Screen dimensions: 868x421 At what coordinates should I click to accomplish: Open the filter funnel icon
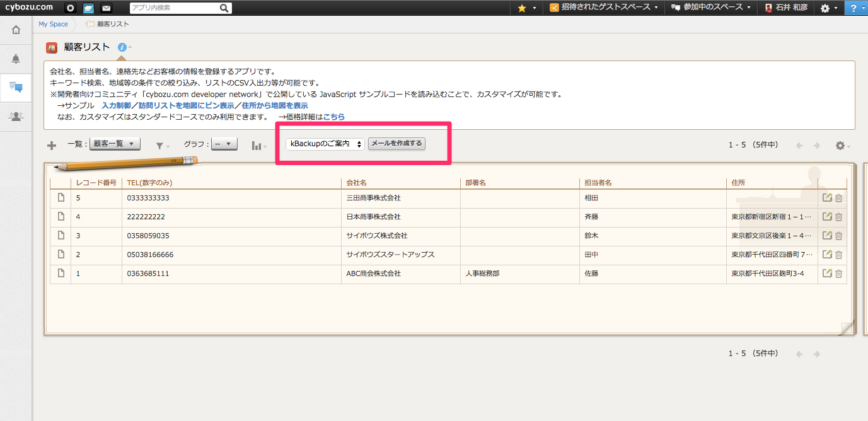tap(160, 146)
